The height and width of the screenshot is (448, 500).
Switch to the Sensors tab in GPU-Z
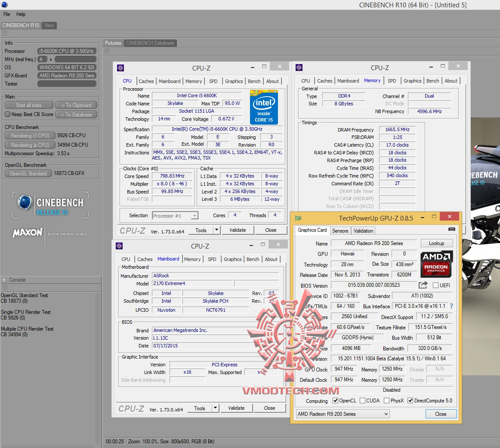tap(340, 231)
